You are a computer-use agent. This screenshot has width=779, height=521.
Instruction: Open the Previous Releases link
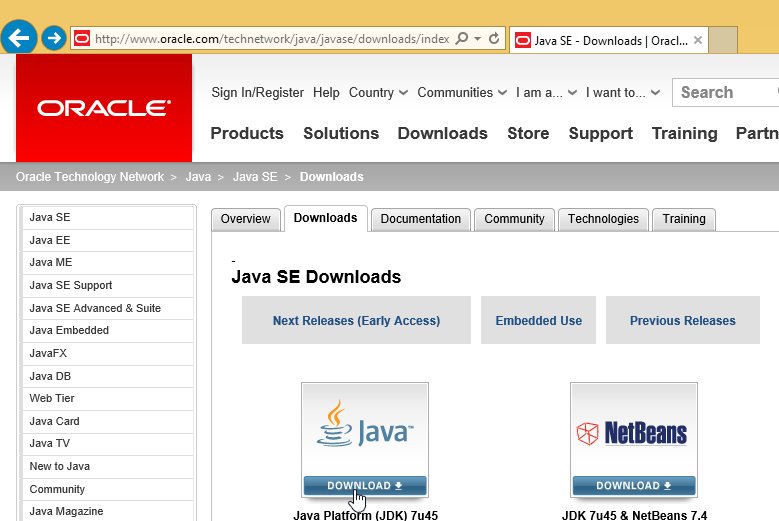[683, 320]
